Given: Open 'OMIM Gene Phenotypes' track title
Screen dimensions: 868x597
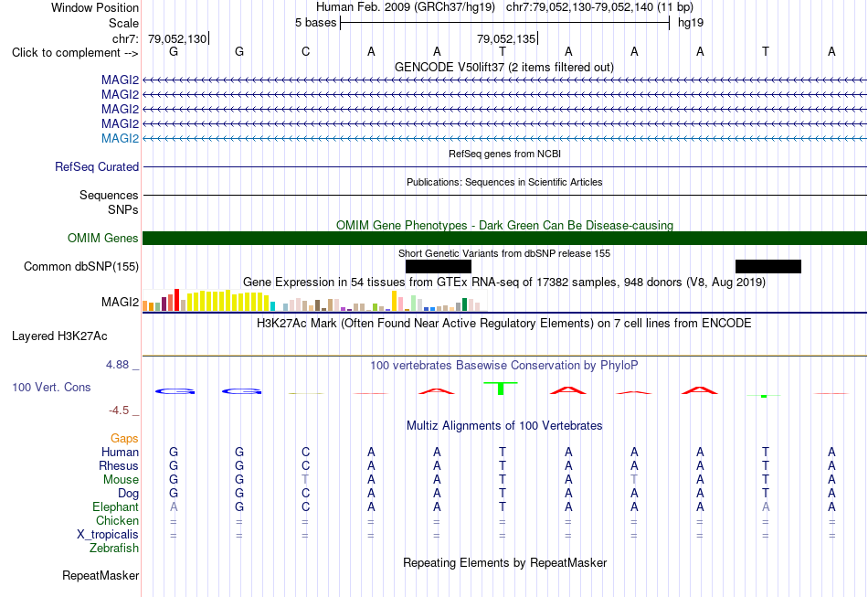Looking at the screenshot, I should click(504, 226).
